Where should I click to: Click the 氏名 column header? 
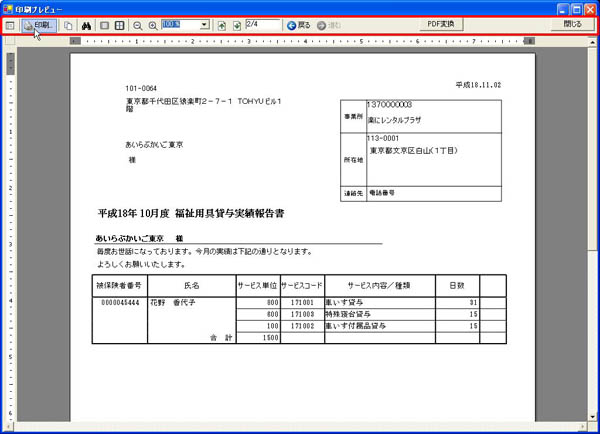(192, 286)
